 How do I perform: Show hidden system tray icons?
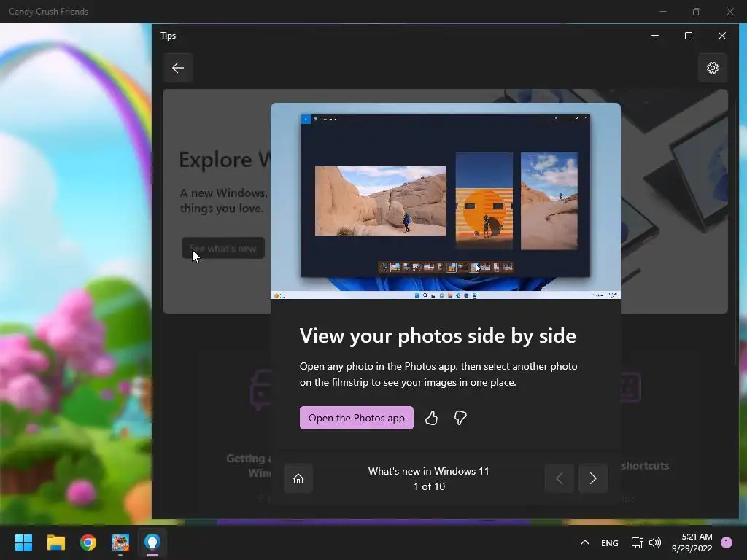coord(585,542)
